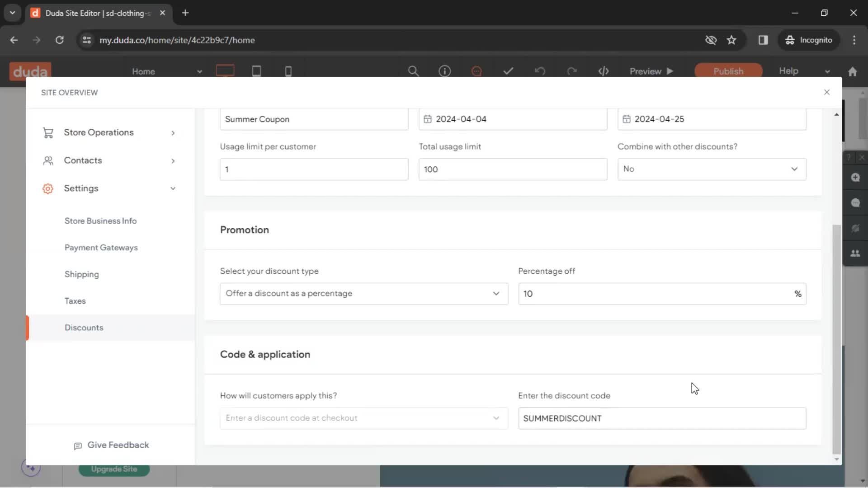This screenshot has width=868, height=488.
Task: Reload the browser page
Action: tap(59, 40)
